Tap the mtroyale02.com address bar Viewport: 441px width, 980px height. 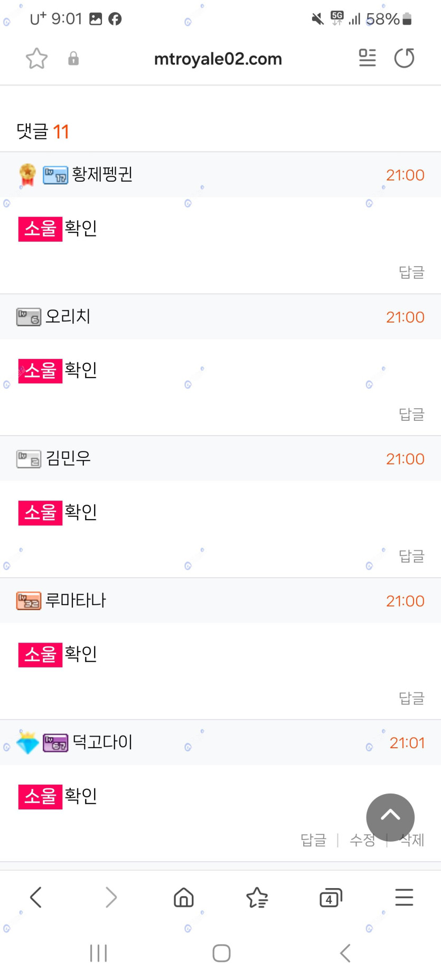[x=218, y=59]
